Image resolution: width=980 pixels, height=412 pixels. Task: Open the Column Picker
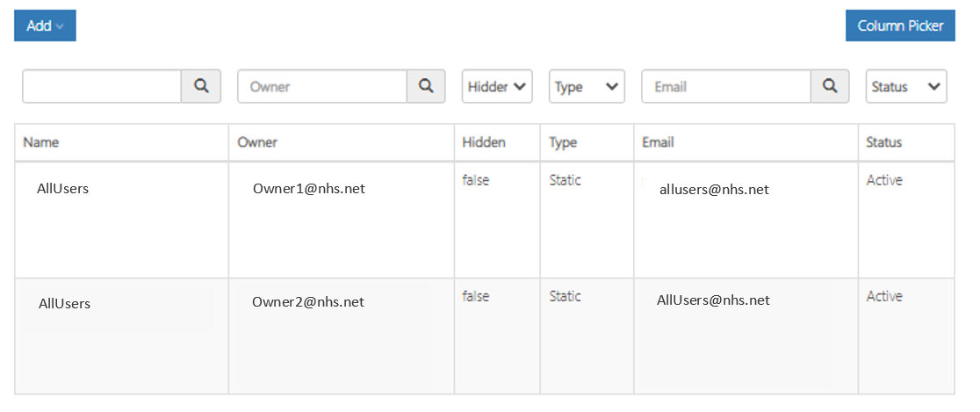coord(900,25)
